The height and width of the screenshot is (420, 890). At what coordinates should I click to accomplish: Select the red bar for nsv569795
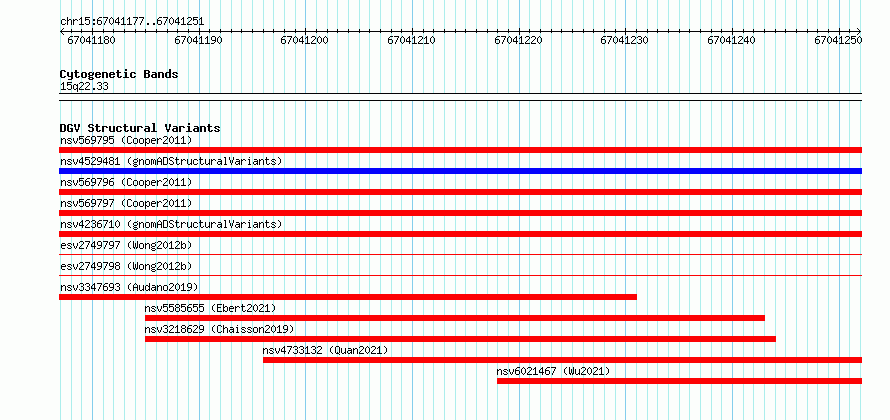click(460, 150)
